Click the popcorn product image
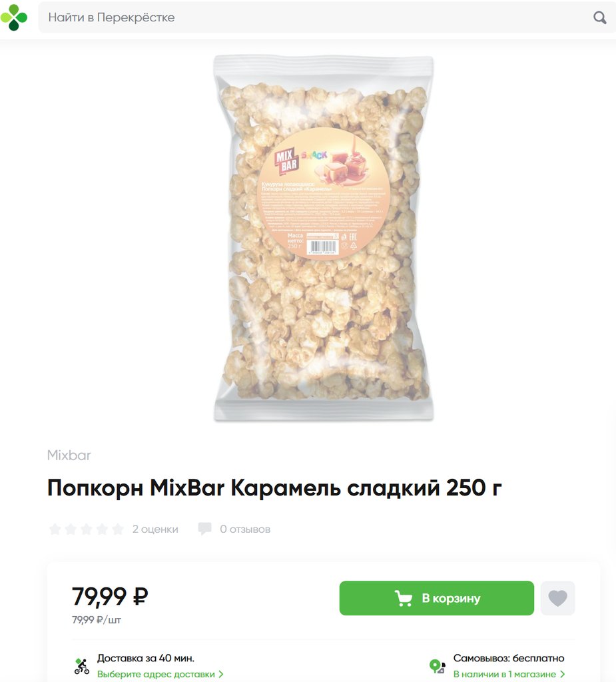 coord(323,238)
